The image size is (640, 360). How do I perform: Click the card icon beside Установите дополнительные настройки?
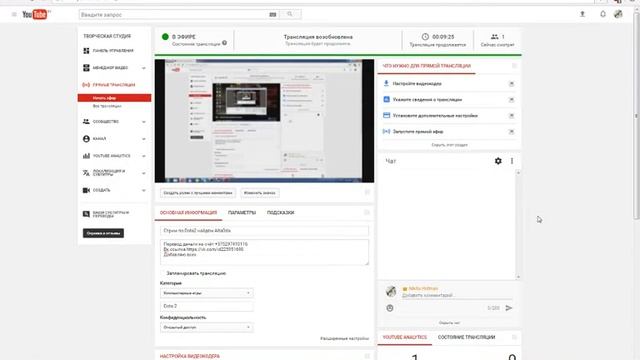[386, 116]
